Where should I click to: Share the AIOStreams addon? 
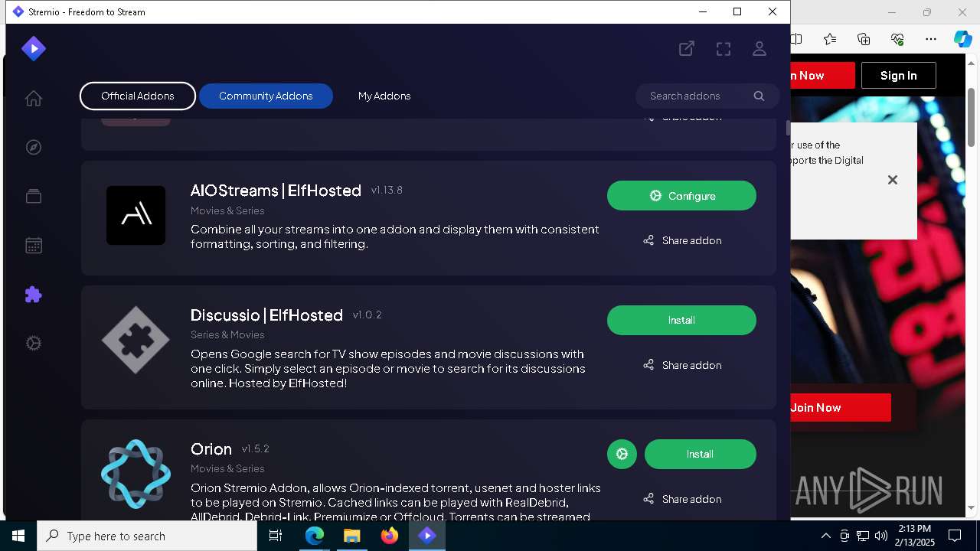(x=681, y=240)
